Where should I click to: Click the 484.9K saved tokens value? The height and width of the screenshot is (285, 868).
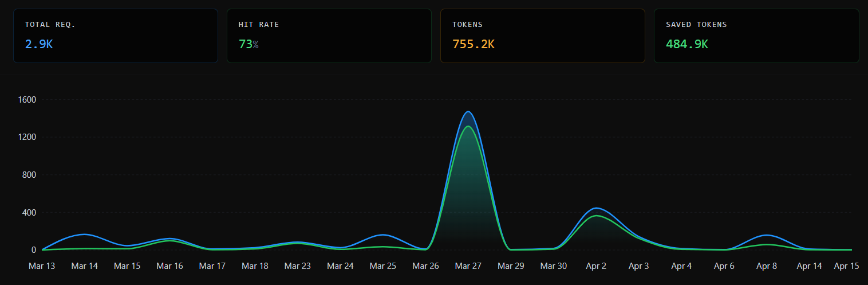click(687, 44)
